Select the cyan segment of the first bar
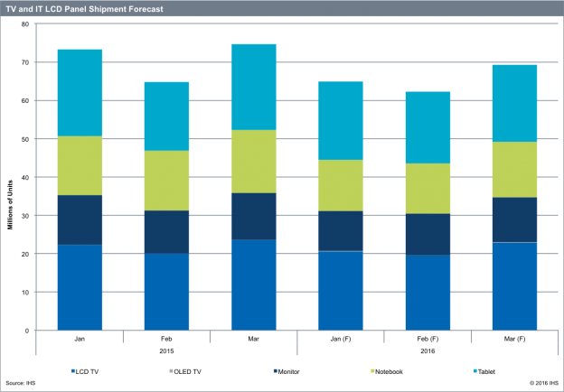The image size is (564, 392). tap(80, 92)
